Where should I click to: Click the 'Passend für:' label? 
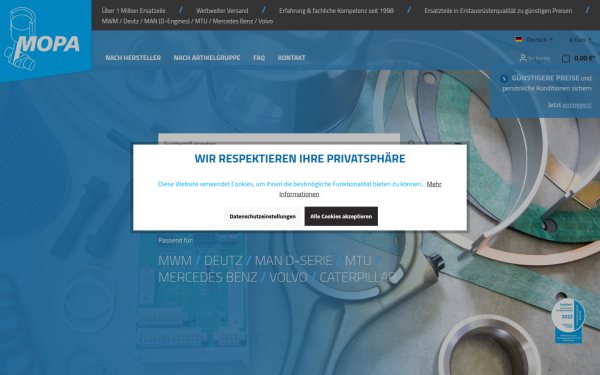click(176, 240)
